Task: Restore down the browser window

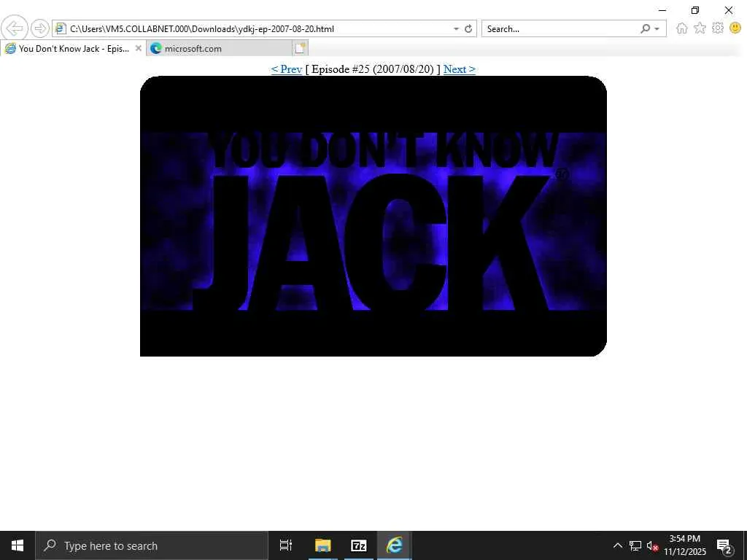Action: (x=695, y=10)
